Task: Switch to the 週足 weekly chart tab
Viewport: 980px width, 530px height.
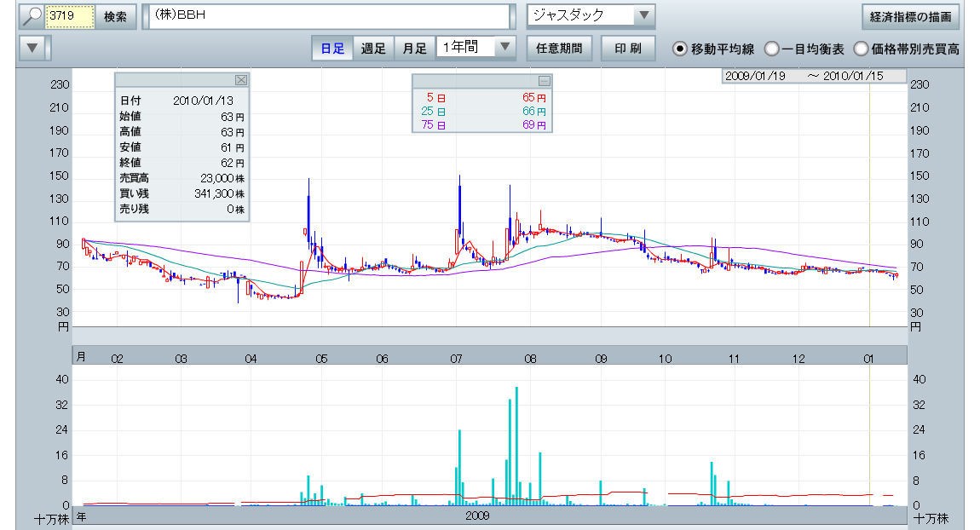Action: (x=373, y=49)
